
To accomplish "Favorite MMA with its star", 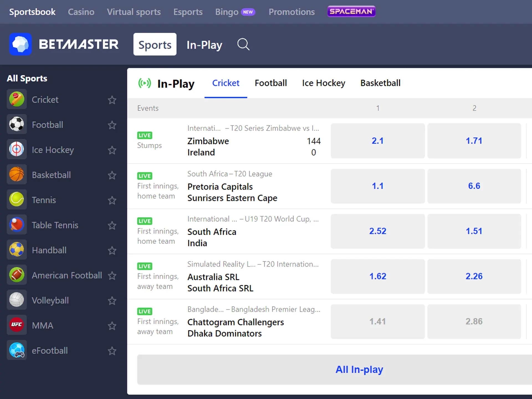I will [x=112, y=326].
